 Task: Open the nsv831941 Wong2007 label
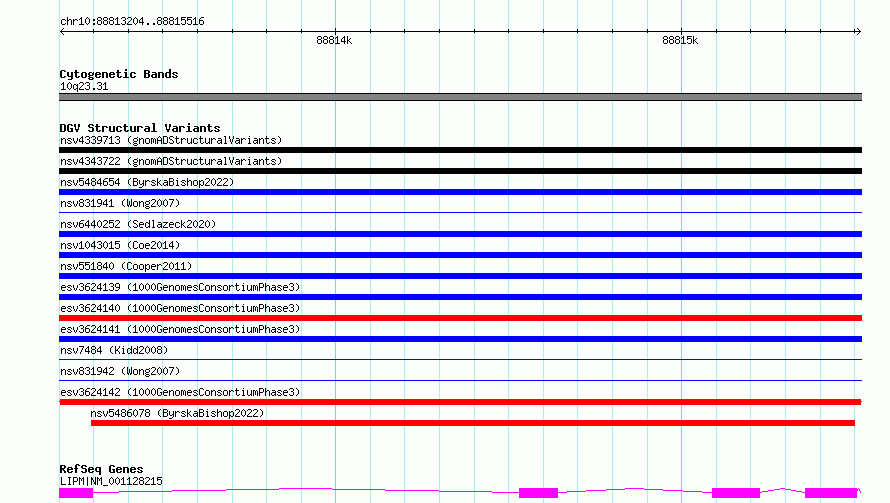coord(120,203)
